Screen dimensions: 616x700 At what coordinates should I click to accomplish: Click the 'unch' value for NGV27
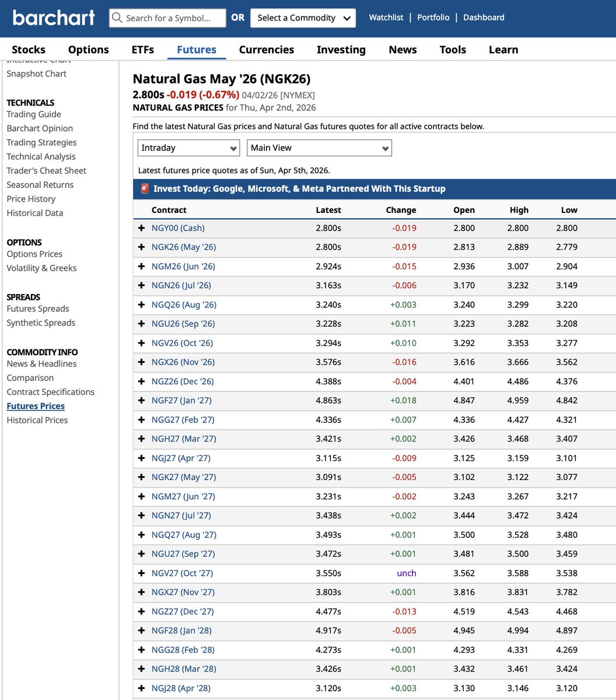coord(407,573)
